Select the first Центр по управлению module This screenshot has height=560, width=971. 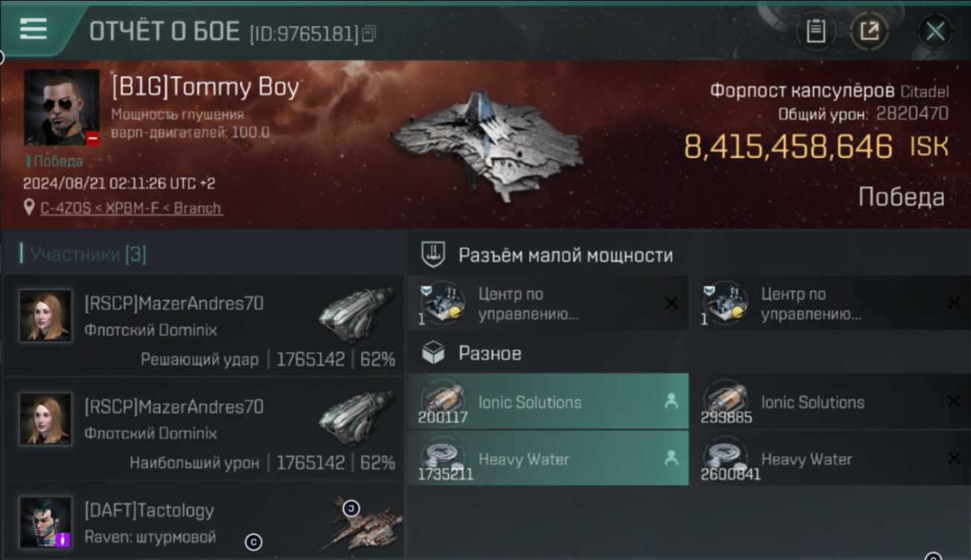point(548,303)
